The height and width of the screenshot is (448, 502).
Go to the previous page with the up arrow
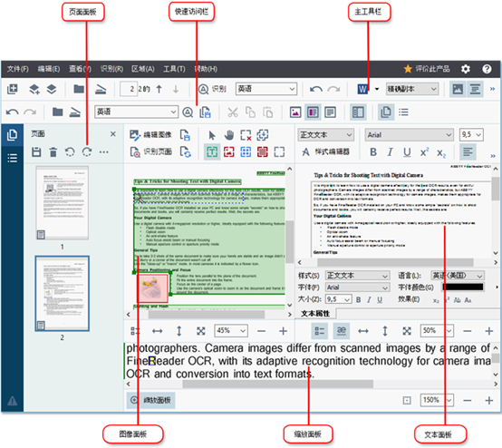click(x=159, y=89)
